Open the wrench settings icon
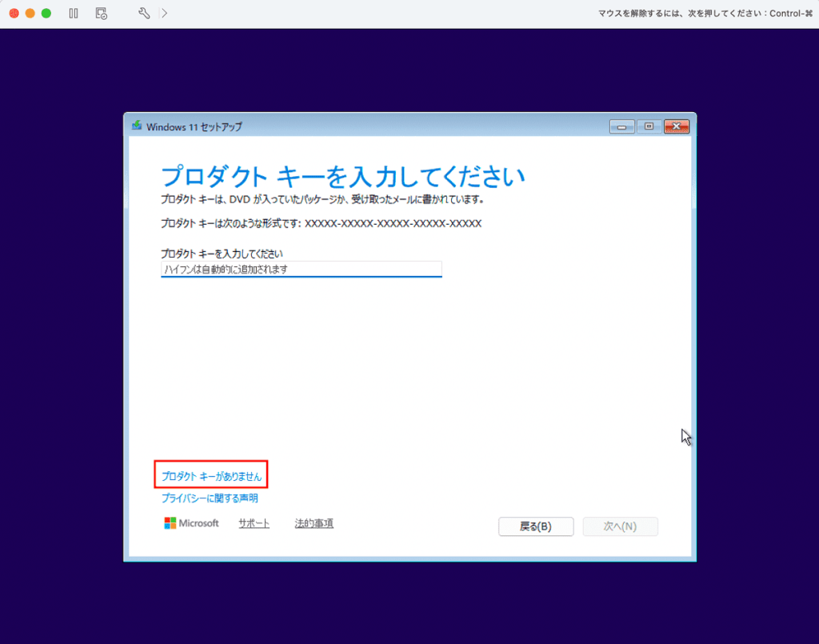Viewport: 819px width, 644px height. [x=144, y=13]
